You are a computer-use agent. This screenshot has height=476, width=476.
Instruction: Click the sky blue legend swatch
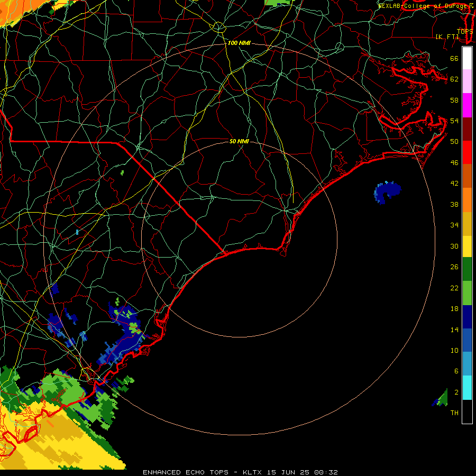pyautogui.click(x=467, y=364)
